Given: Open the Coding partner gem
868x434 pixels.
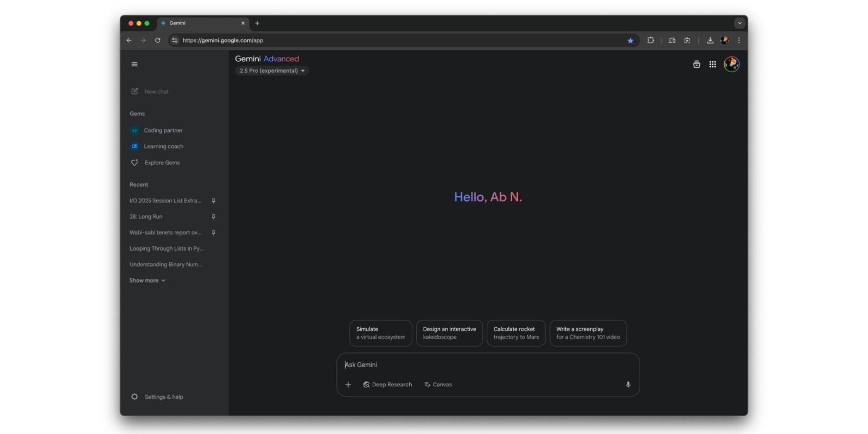Looking at the screenshot, I should [x=163, y=131].
